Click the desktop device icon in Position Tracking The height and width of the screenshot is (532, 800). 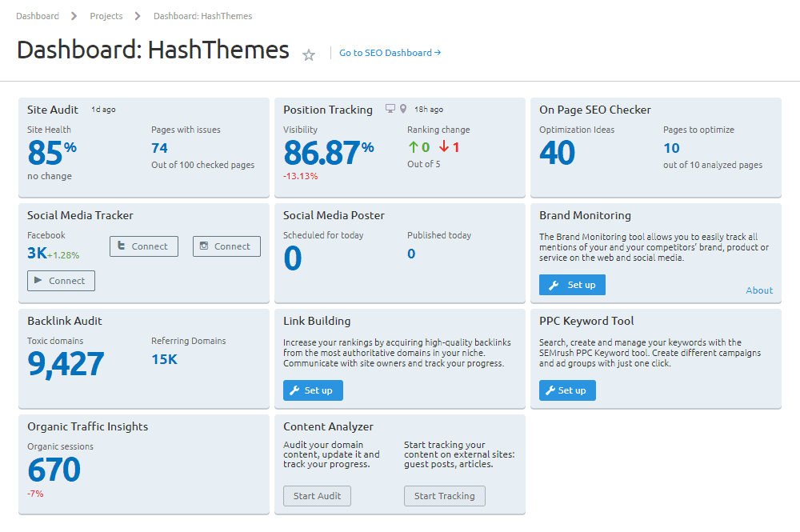(x=390, y=109)
